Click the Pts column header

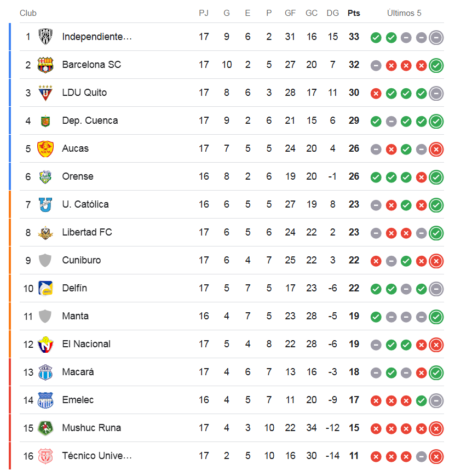pos(354,13)
